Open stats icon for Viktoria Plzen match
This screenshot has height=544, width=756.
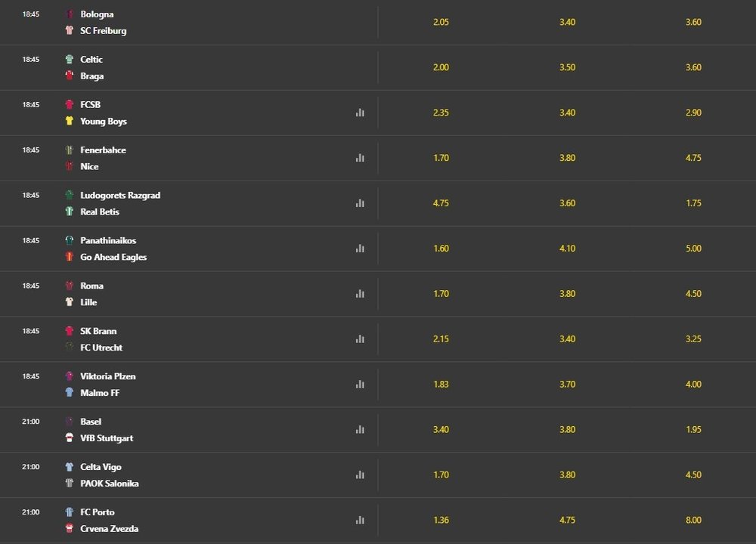coord(360,385)
